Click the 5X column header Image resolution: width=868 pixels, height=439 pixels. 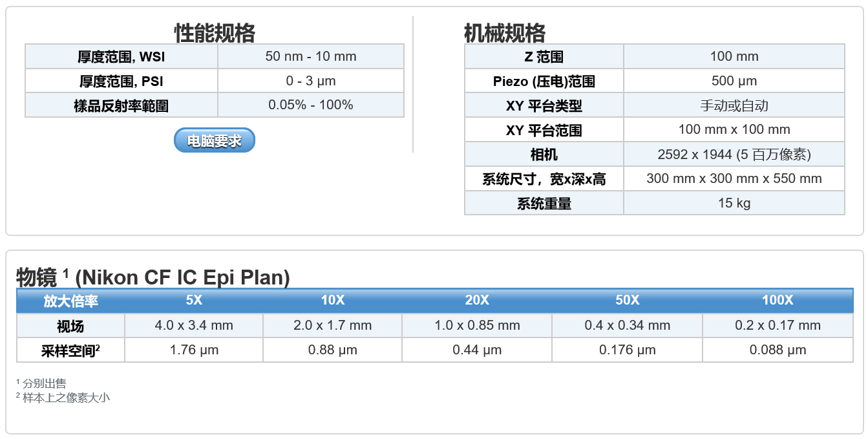coord(194,301)
